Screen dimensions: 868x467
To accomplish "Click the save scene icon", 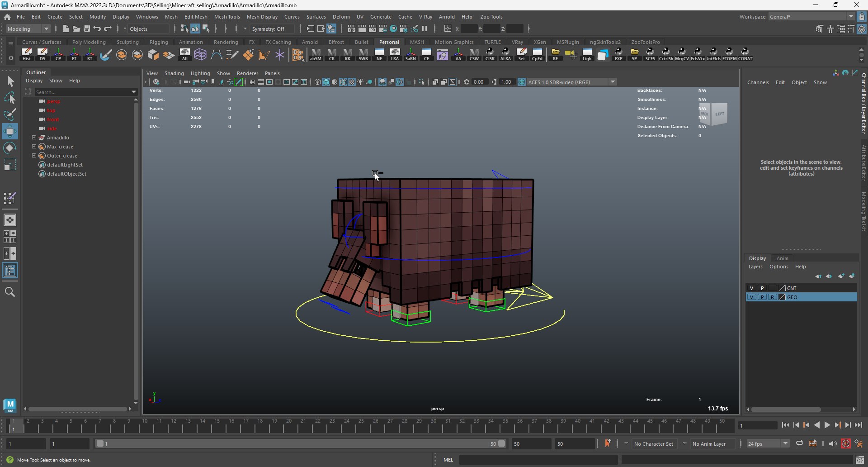I will click(87, 29).
